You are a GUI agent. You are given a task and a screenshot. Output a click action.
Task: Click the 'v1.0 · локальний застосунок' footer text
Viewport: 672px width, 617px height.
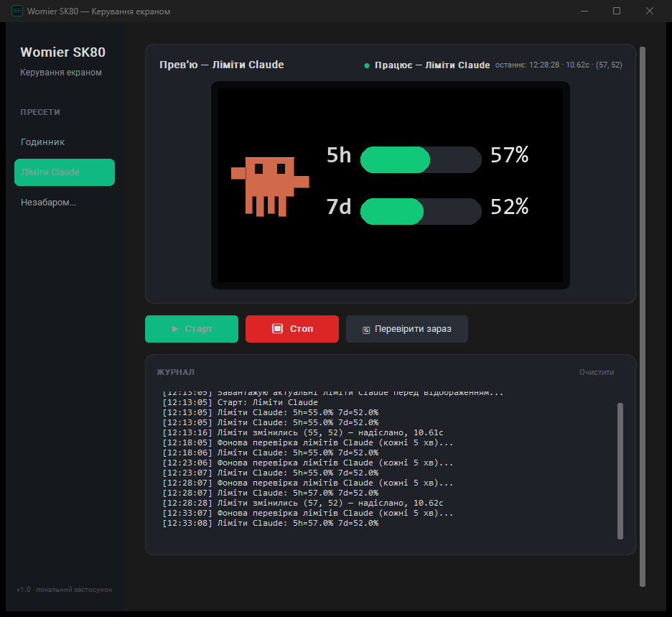click(x=65, y=590)
